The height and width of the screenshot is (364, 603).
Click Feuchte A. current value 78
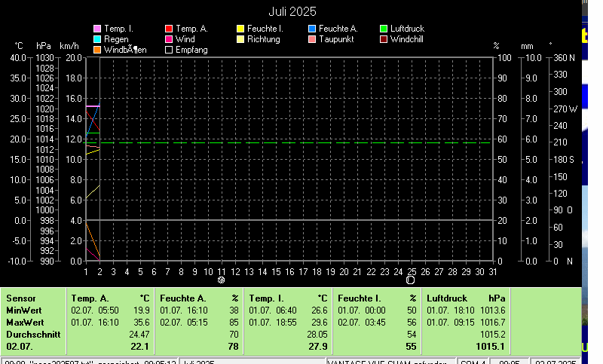coord(233,347)
